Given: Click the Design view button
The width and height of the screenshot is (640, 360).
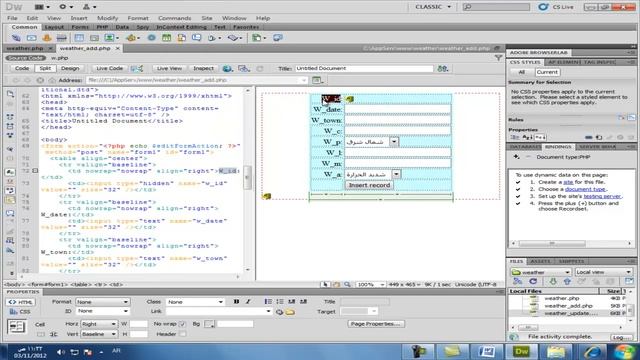Looking at the screenshot, I should click(70, 69).
